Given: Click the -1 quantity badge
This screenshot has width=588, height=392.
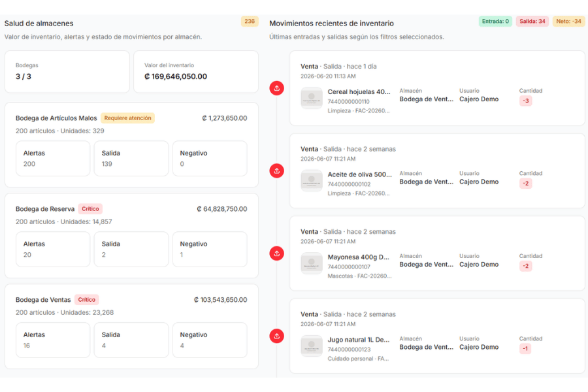Looking at the screenshot, I should tap(525, 348).
